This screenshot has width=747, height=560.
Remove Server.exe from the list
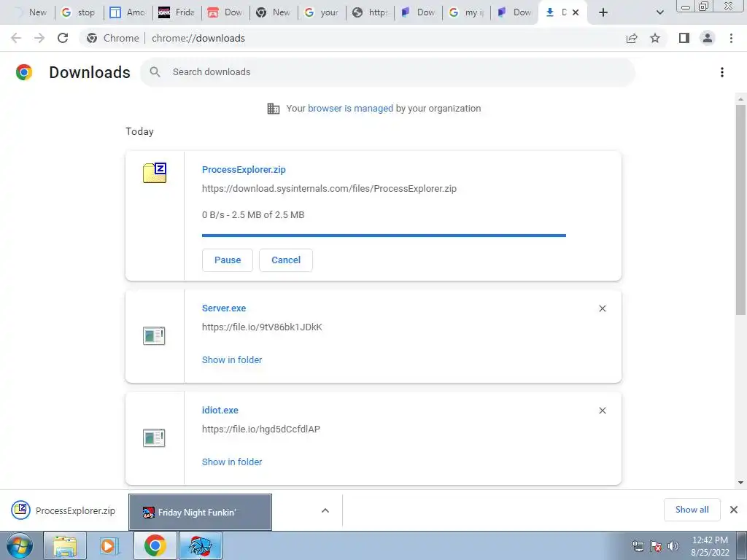pos(602,308)
